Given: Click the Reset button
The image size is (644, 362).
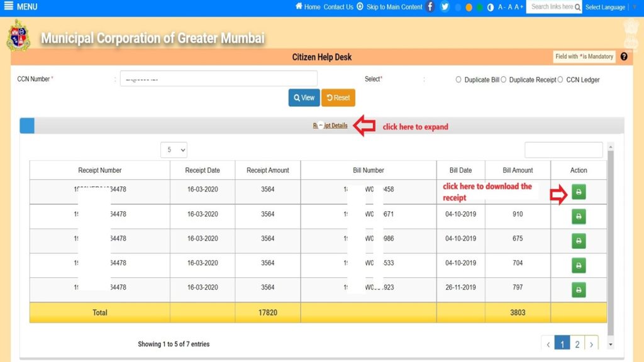Looking at the screenshot, I should point(338,97).
